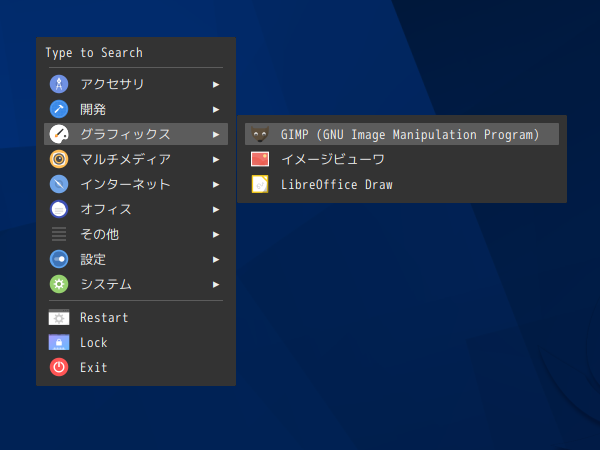The height and width of the screenshot is (450, 600).
Task: Click the その他 lines icon
Action: pos(59,234)
